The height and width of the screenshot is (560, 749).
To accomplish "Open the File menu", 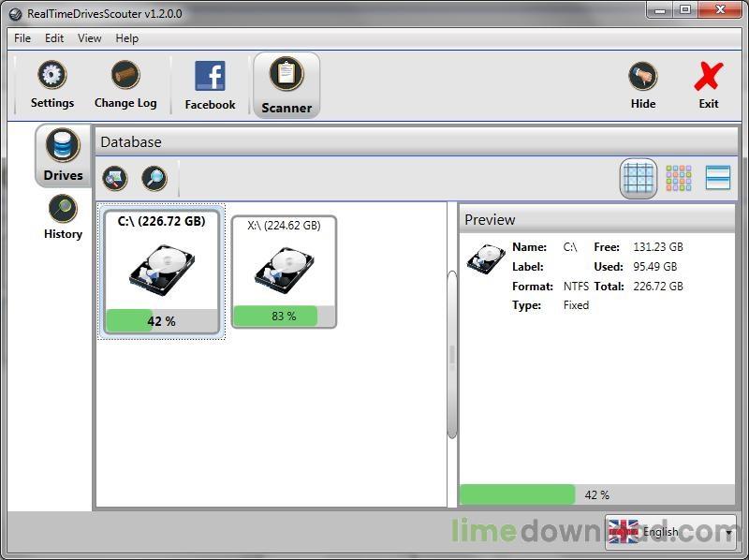I will point(22,38).
